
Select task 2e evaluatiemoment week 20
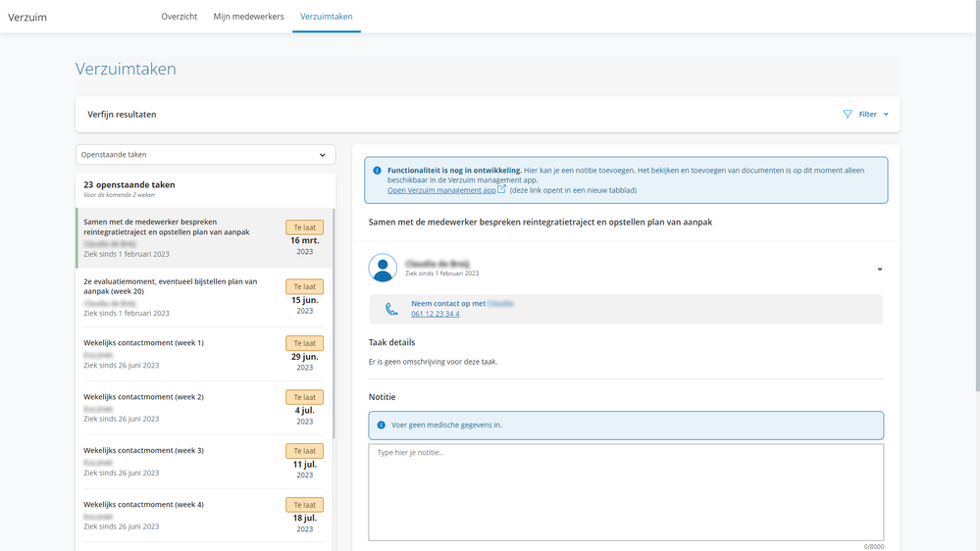point(204,297)
